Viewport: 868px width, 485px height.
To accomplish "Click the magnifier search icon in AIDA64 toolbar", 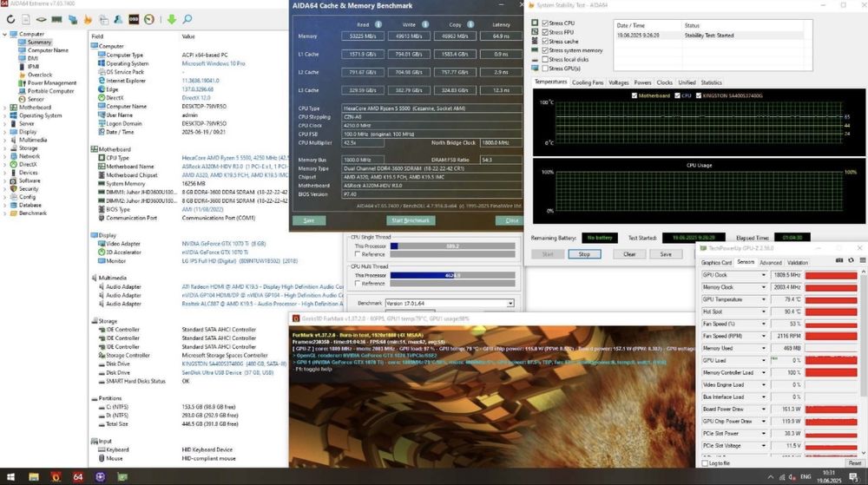I will [187, 19].
